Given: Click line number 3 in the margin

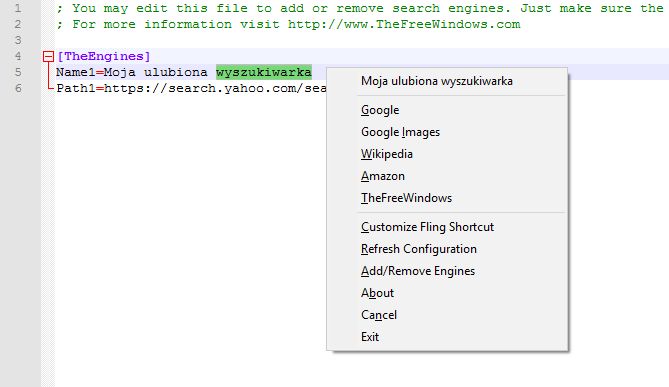Looking at the screenshot, I should (17, 40).
